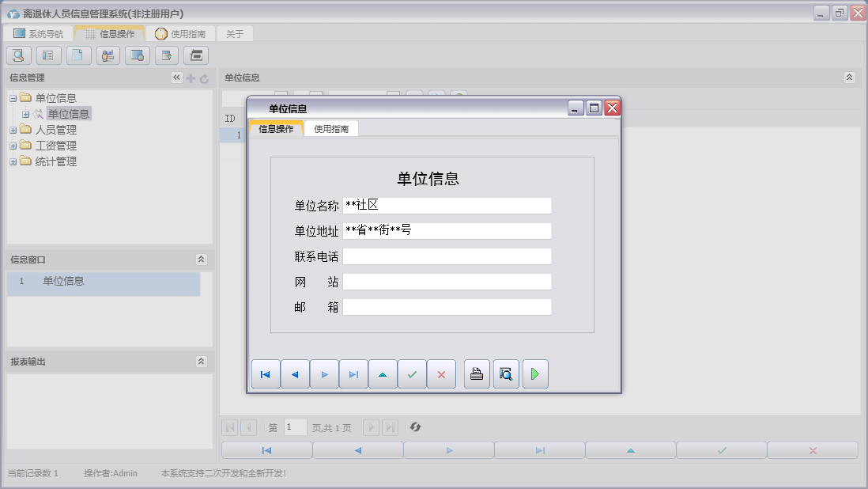Expand the 人员管理 tree folder
This screenshot has width=868, height=489.
[x=13, y=130]
